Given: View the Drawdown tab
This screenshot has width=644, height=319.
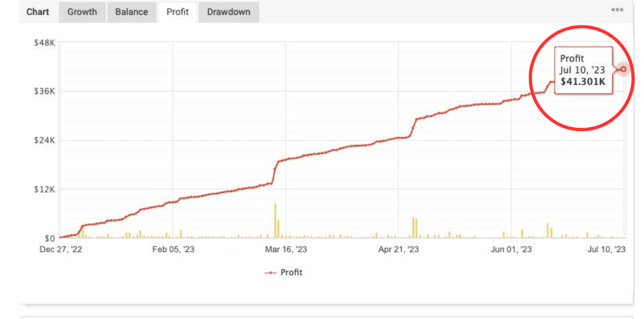Looking at the screenshot, I should [x=228, y=12].
